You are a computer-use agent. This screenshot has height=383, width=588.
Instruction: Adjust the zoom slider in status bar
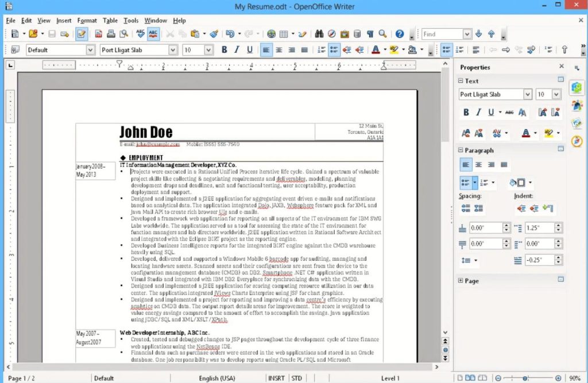click(x=525, y=378)
